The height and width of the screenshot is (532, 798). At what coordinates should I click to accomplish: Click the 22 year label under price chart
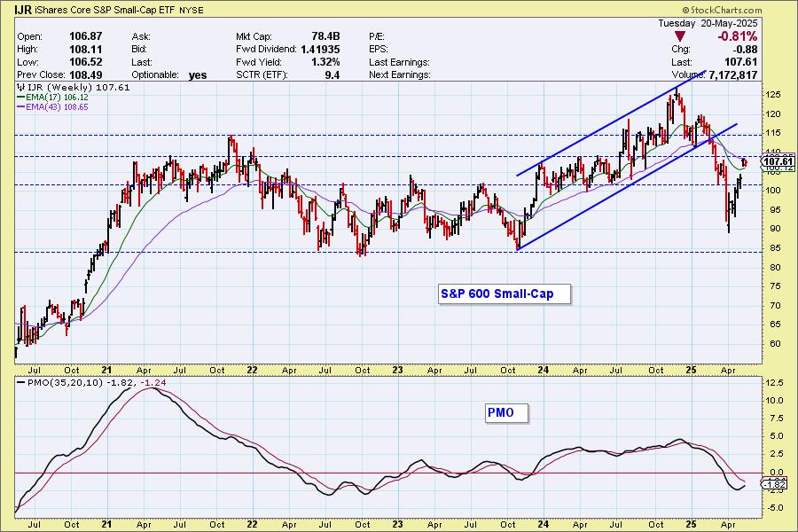pyautogui.click(x=252, y=370)
